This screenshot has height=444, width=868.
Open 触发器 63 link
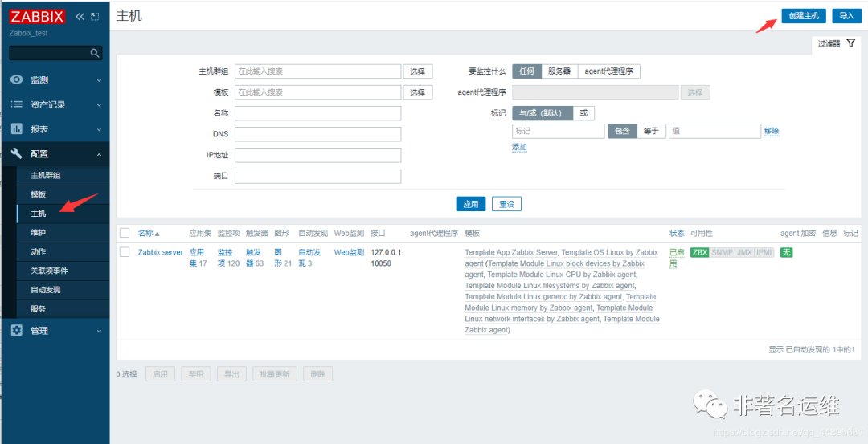[x=256, y=258]
